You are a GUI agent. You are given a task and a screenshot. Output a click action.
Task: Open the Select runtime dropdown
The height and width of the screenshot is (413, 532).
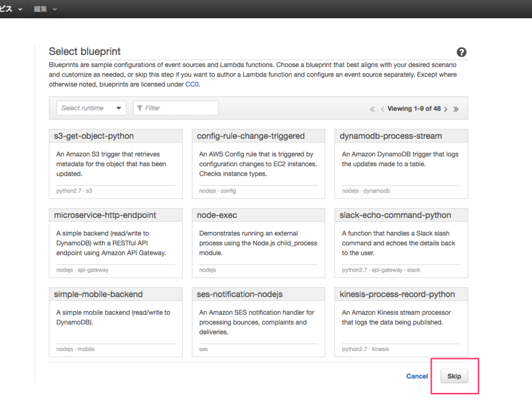pos(91,108)
